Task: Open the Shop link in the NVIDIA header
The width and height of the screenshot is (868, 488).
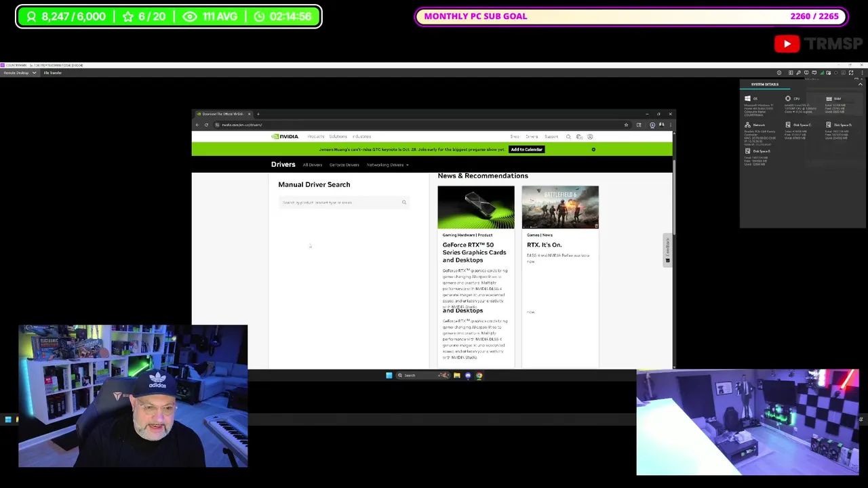Action: (x=515, y=137)
